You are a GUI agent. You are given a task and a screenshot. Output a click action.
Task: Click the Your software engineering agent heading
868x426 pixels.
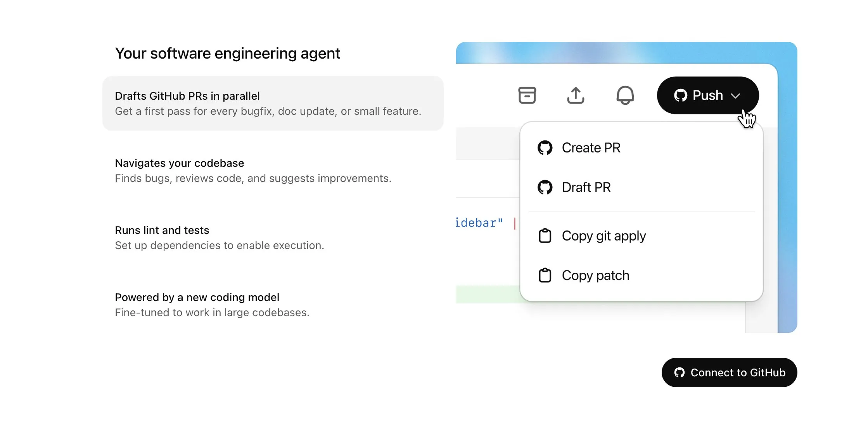[x=228, y=54]
